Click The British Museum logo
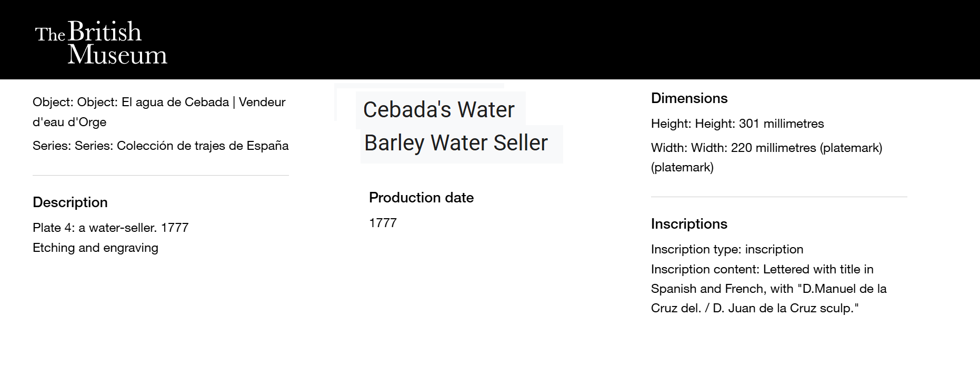The image size is (980, 388). tap(101, 43)
